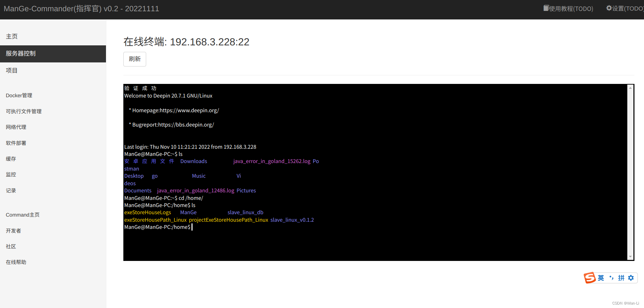Switch to 拼 Pinyin mode on input bar

point(621,278)
